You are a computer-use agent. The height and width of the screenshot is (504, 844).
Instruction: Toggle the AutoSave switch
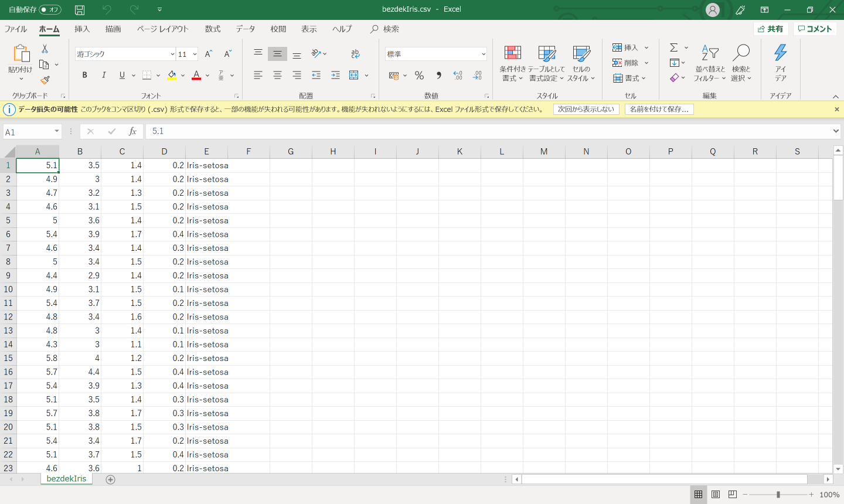tap(50, 9)
